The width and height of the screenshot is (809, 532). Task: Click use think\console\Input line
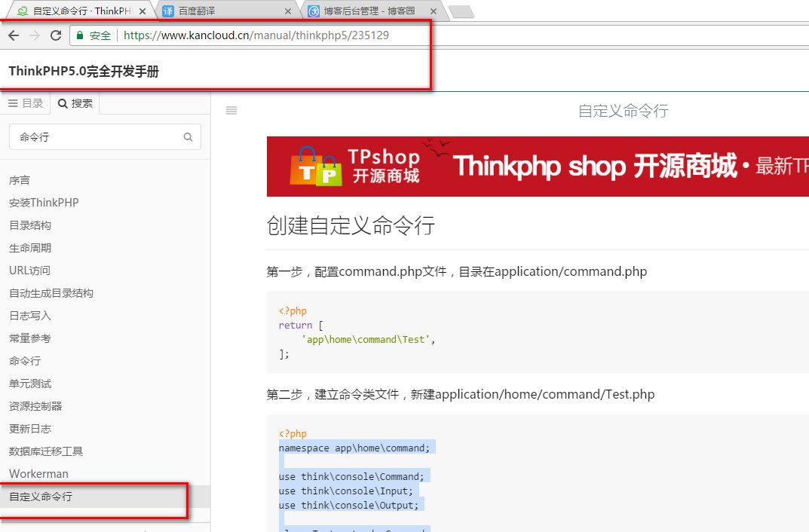coord(345,491)
